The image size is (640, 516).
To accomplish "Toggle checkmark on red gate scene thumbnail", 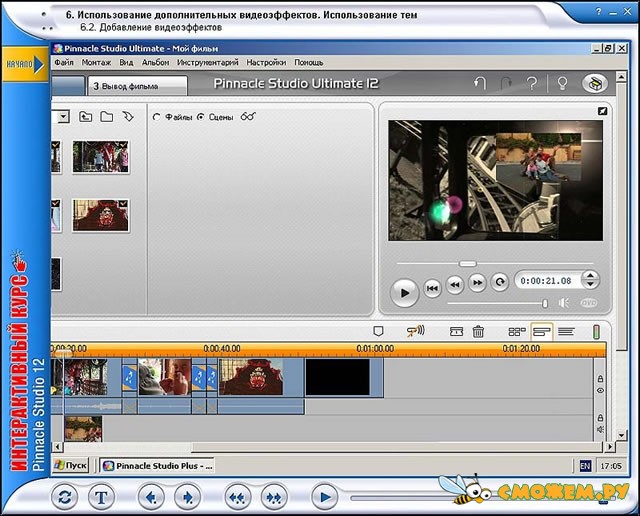I will point(124,203).
